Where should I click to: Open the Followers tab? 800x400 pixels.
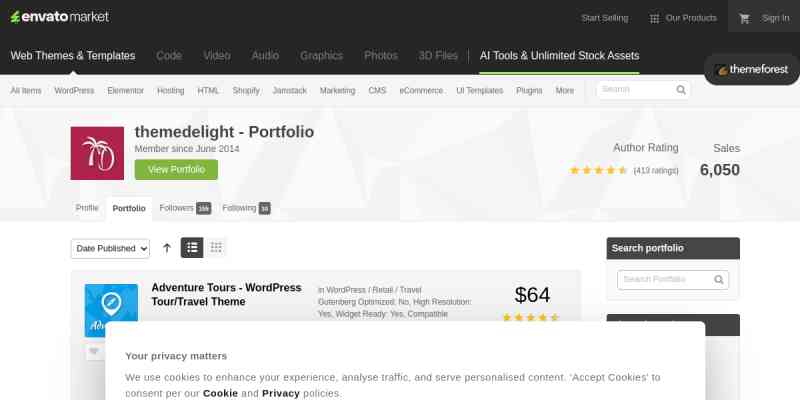tap(185, 208)
